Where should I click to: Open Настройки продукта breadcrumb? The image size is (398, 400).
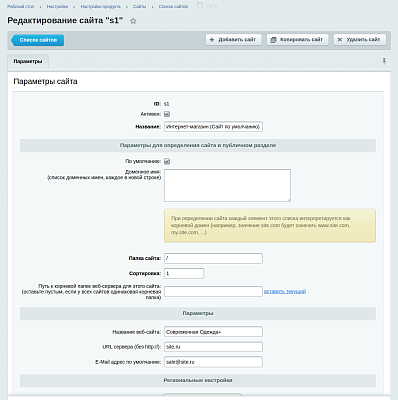coord(101,6)
